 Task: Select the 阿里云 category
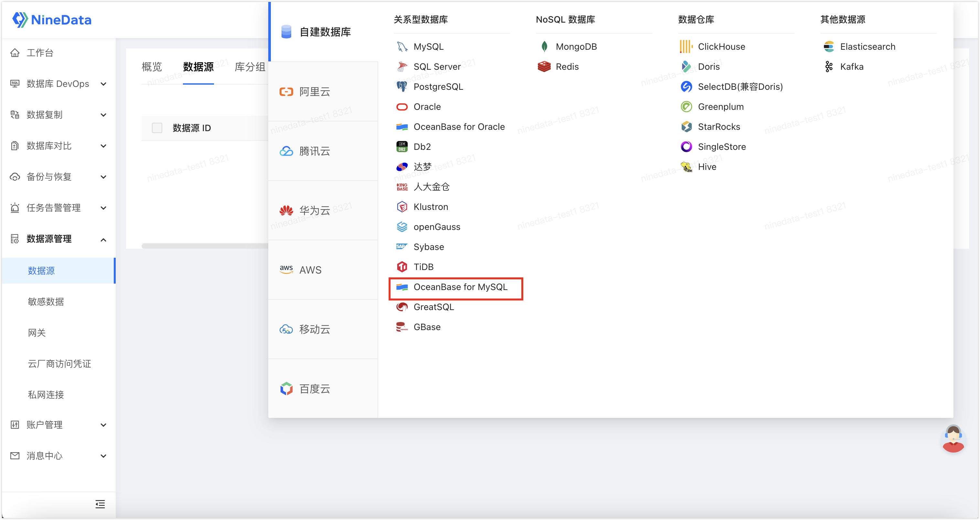coord(323,92)
